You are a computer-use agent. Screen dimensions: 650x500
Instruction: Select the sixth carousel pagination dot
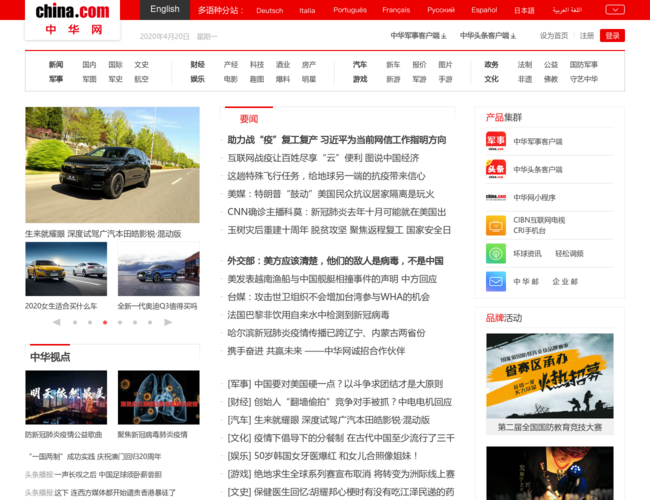click(x=150, y=322)
